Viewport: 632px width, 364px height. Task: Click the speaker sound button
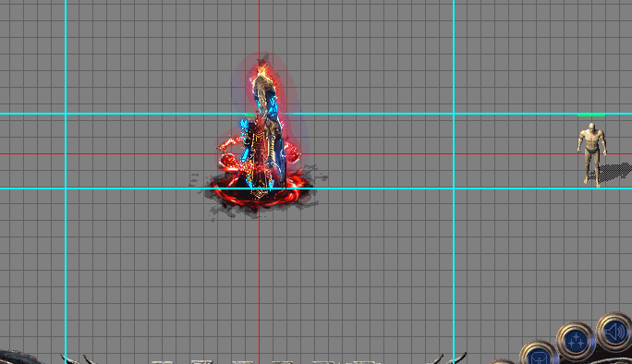614,332
